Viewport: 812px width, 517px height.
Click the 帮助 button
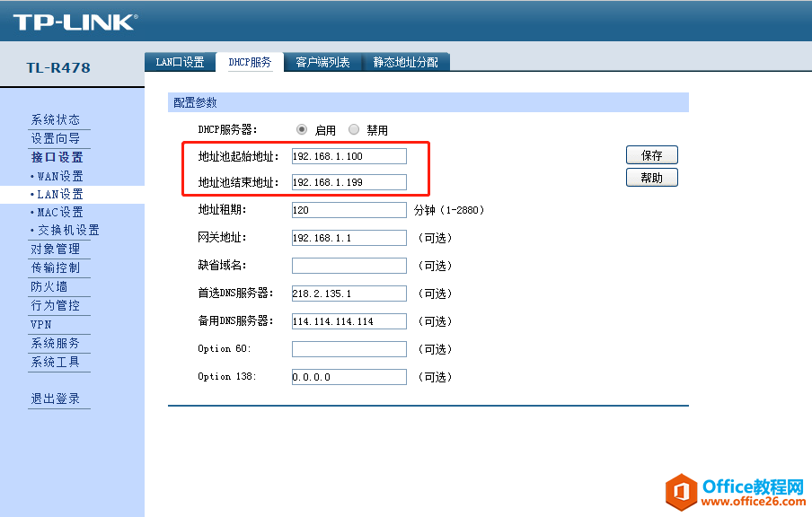click(x=651, y=178)
